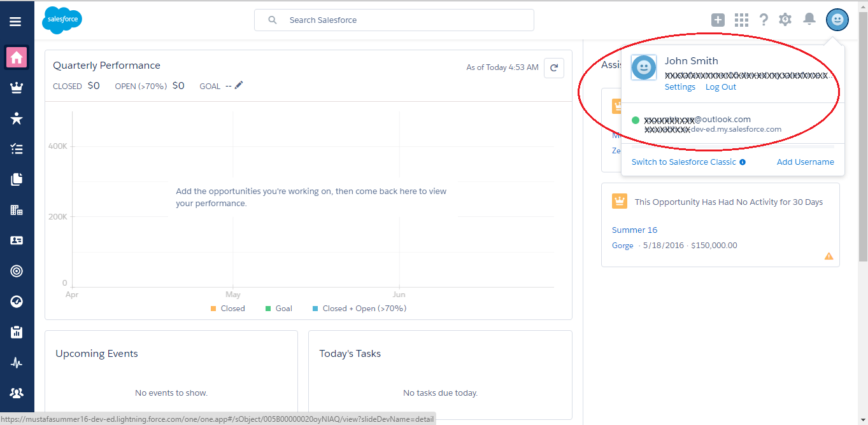Click the John Smith name
The width and height of the screenshot is (868, 425).
coord(692,61)
